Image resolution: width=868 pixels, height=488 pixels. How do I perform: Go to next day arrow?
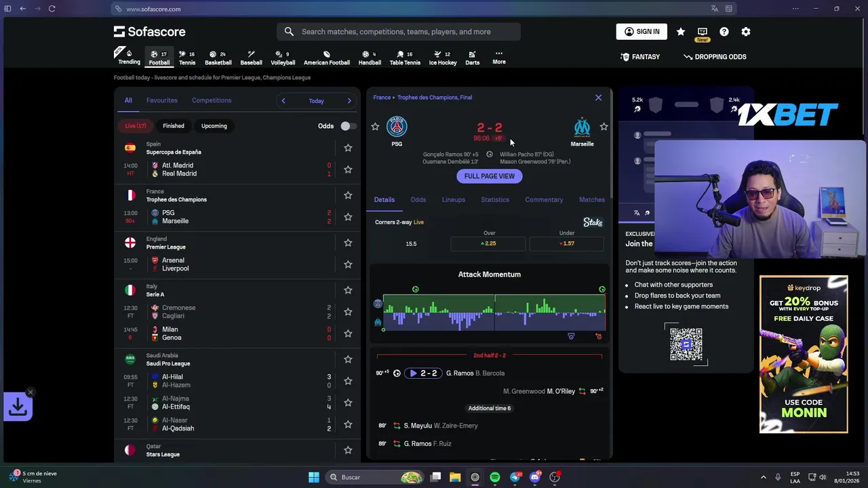349,101
